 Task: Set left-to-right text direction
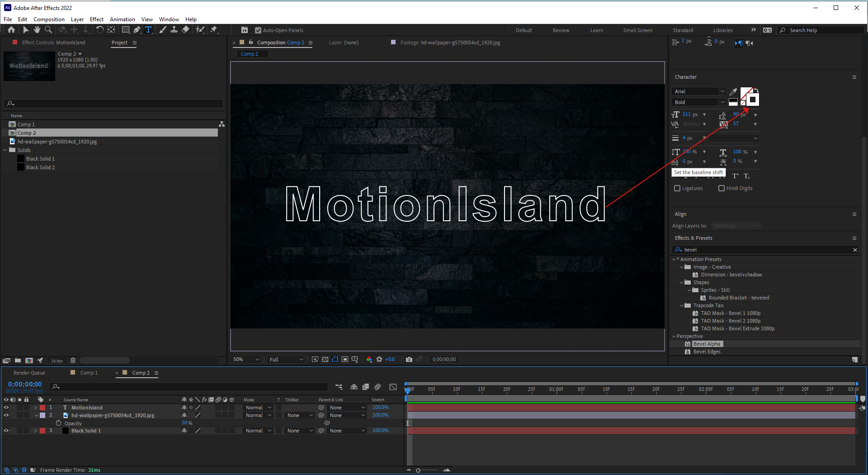(x=738, y=43)
